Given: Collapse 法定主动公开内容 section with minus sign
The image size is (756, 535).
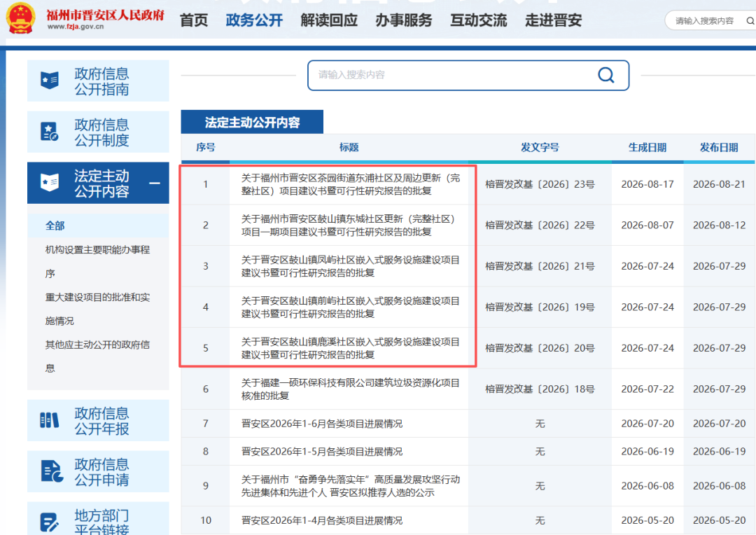Looking at the screenshot, I should [x=154, y=183].
